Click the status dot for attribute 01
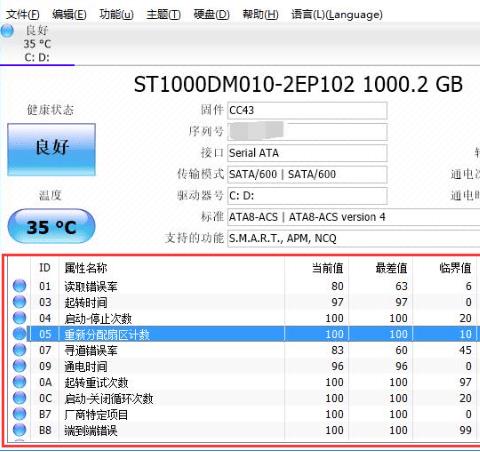 (19, 286)
